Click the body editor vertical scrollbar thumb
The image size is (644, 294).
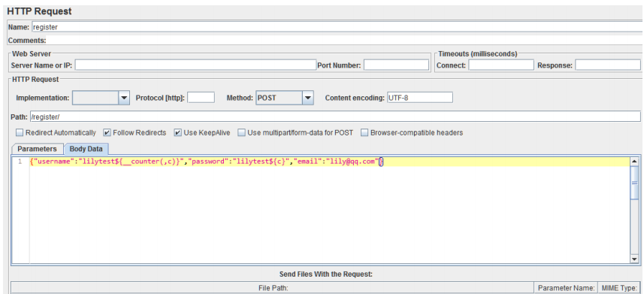[634, 183]
